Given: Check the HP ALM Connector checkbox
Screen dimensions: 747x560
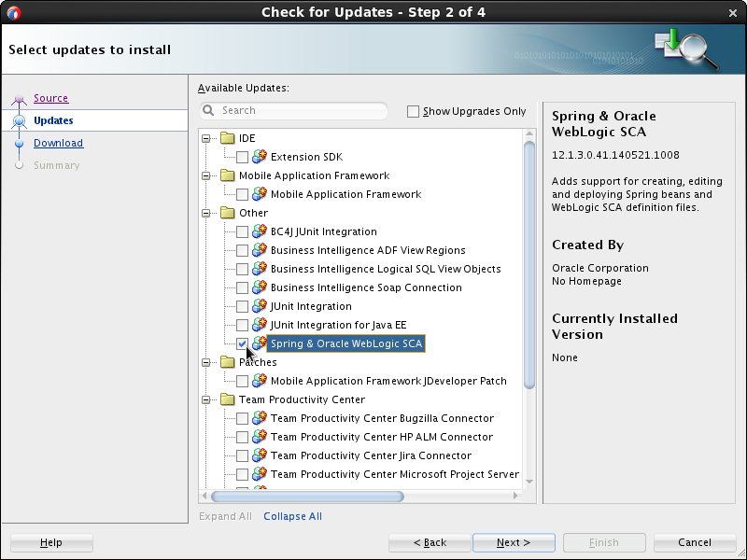Looking at the screenshot, I should pyautogui.click(x=242, y=437).
